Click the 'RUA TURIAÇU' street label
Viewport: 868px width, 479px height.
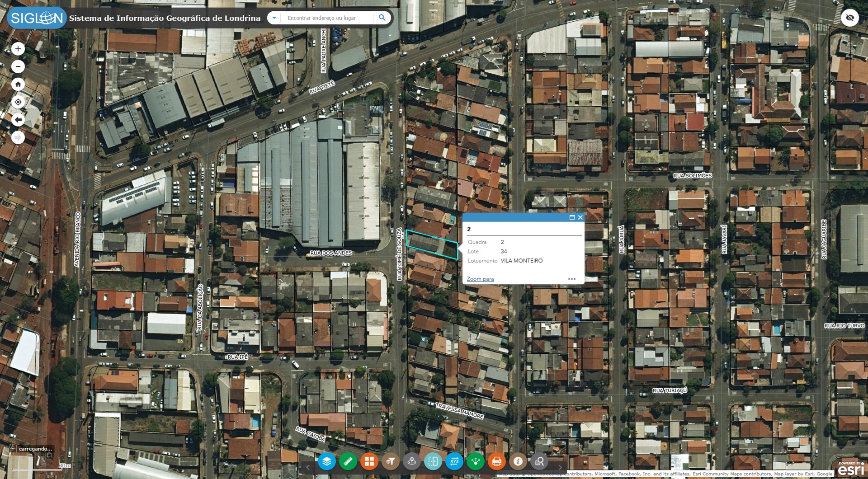[670, 390]
